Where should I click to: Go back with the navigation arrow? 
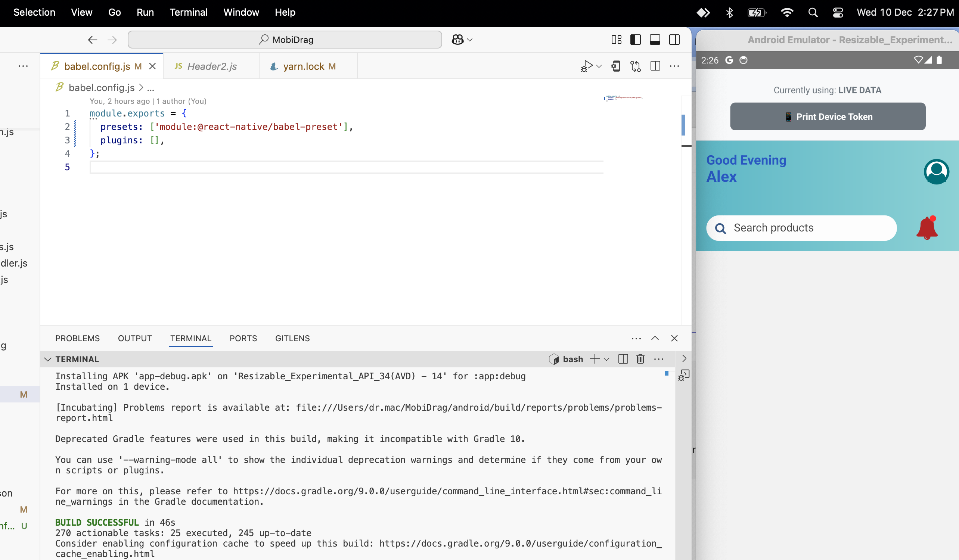pyautogui.click(x=93, y=40)
